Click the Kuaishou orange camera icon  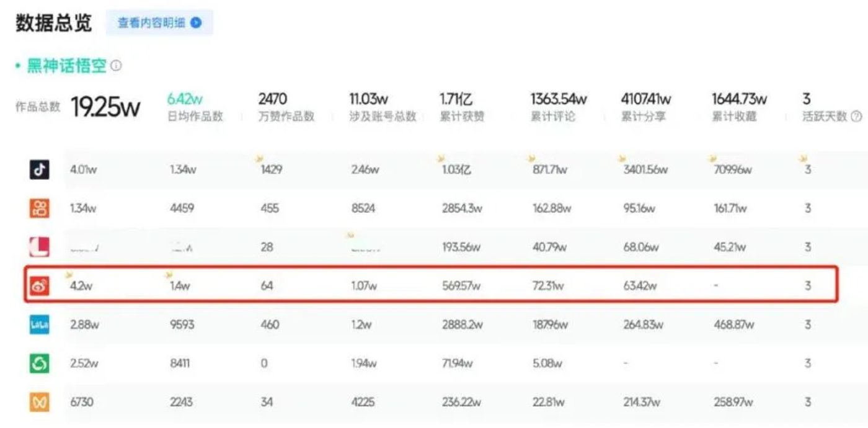point(40,208)
